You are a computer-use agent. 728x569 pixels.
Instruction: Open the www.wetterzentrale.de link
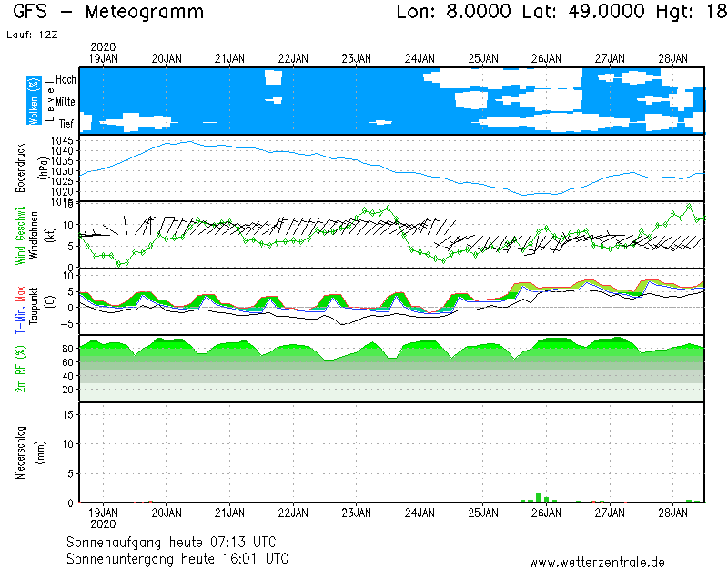597,562
